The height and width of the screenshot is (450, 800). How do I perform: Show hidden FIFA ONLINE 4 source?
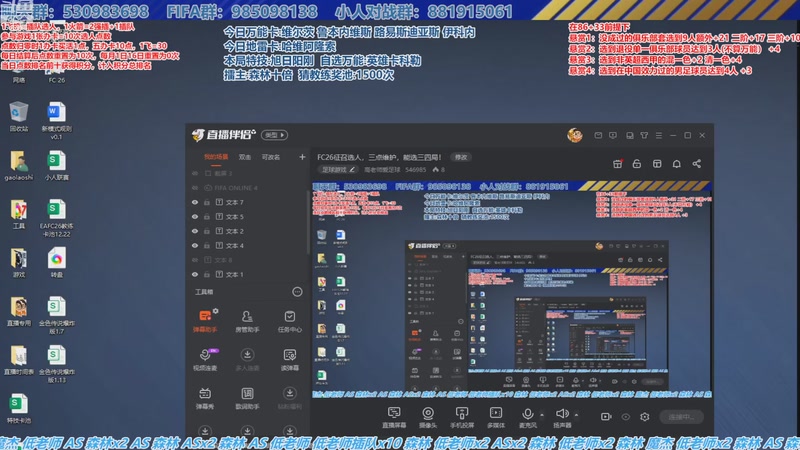tap(195, 188)
